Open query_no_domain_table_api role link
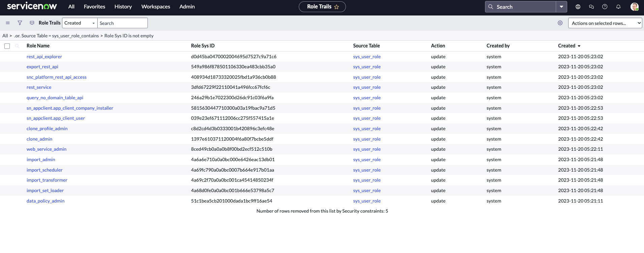The width and height of the screenshot is (644, 253). pos(55,98)
